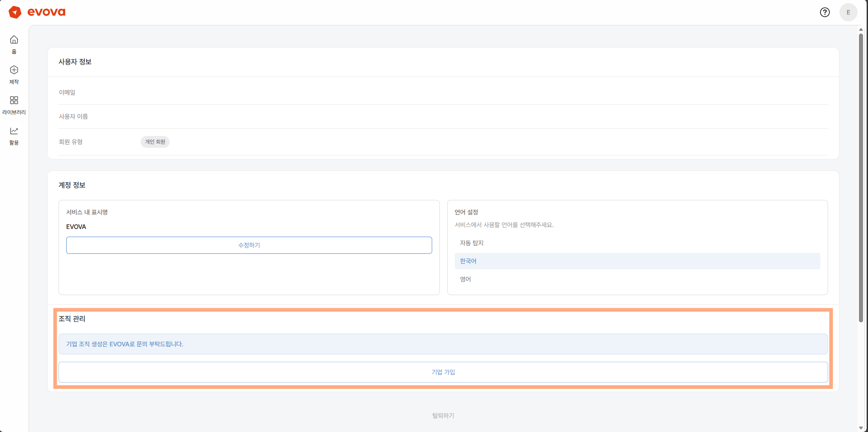Click the scrollbar up arrow
The width and height of the screenshot is (868, 432).
click(x=861, y=29)
